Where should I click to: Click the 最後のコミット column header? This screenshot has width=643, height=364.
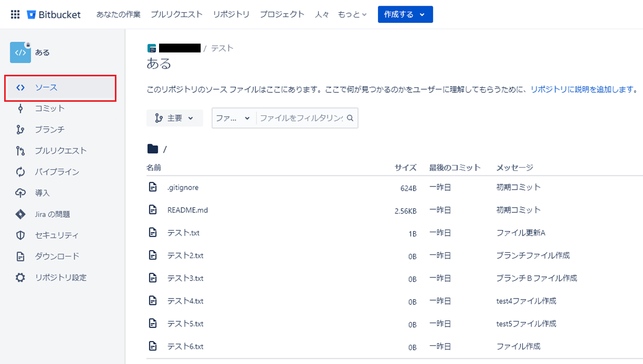point(455,167)
